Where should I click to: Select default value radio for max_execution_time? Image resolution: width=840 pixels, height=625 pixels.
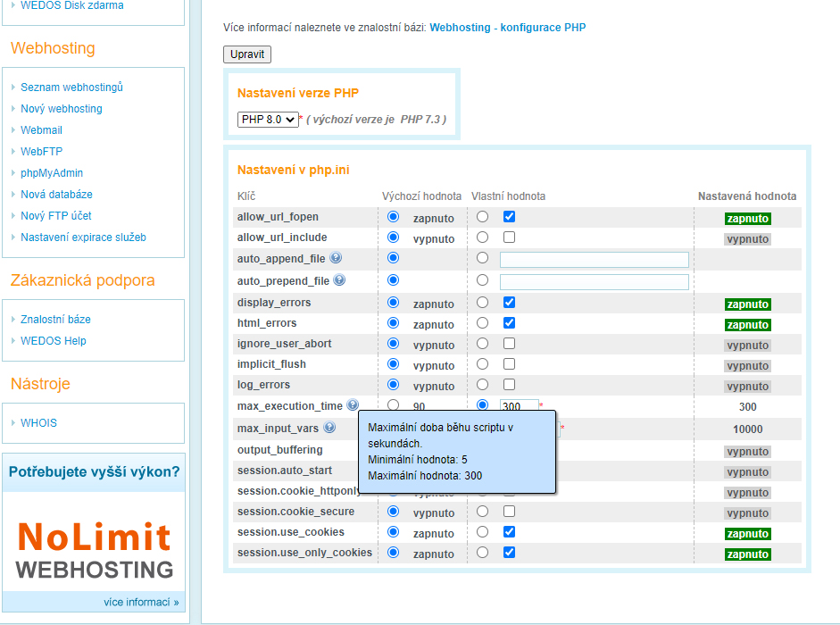coord(393,405)
